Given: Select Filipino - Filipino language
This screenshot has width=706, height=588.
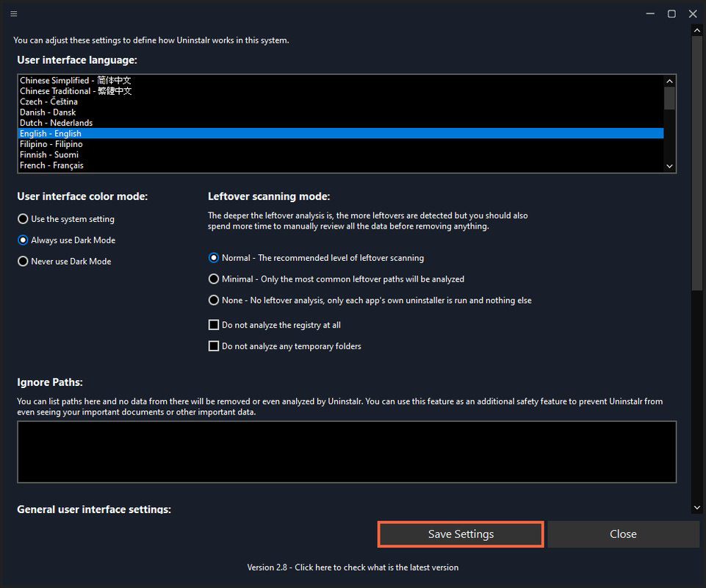Looking at the screenshot, I should pyautogui.click(x=341, y=144).
